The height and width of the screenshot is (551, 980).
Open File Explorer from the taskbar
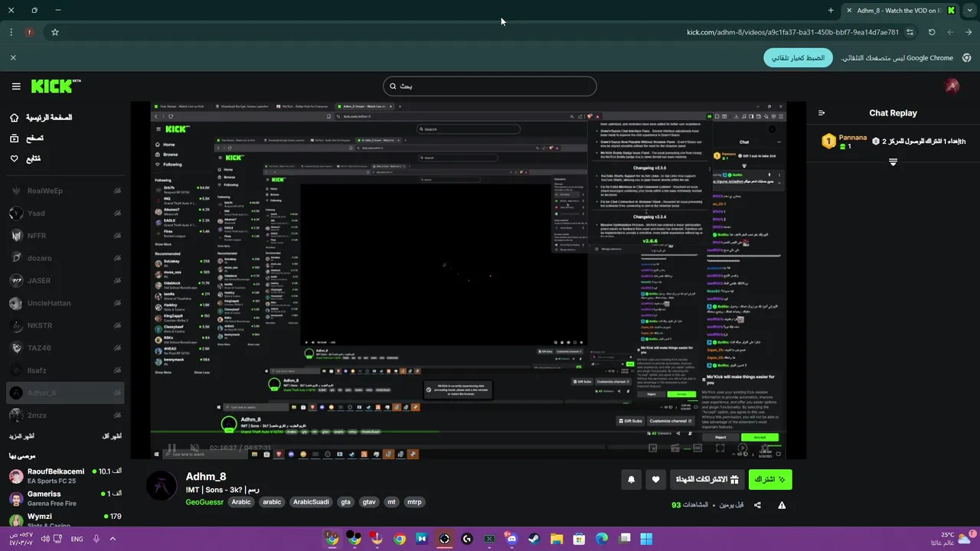pyautogui.click(x=557, y=539)
